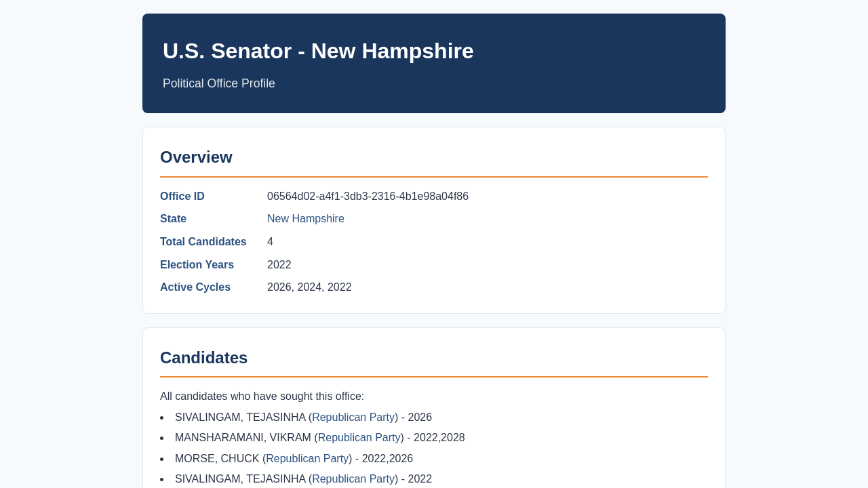
Task: Click the Political Office Profile subtitle
Action: coord(219,83)
